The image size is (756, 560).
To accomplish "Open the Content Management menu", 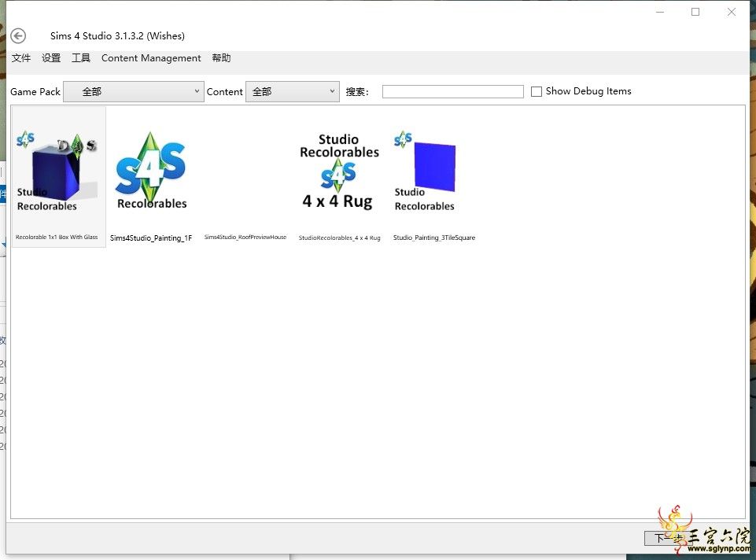I will point(151,58).
